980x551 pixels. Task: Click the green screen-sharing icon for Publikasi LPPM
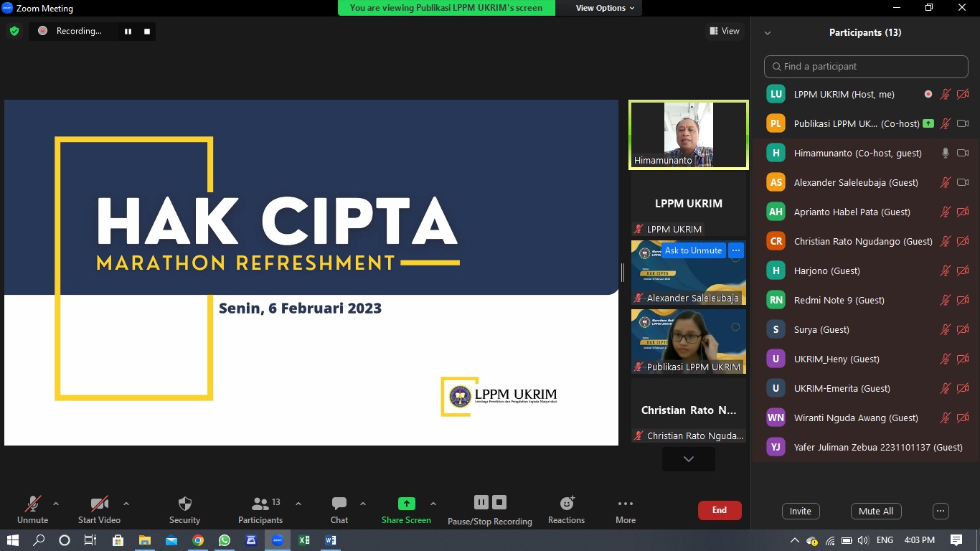[928, 123]
